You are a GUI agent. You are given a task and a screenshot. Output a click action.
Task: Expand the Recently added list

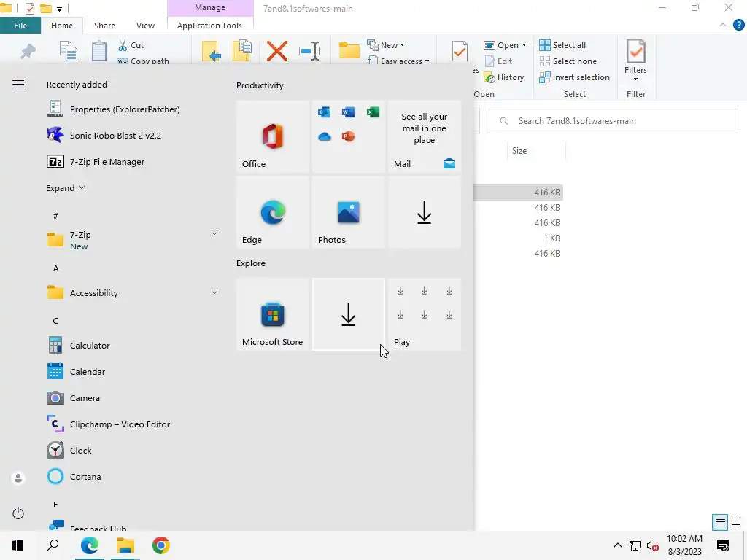[65, 188]
